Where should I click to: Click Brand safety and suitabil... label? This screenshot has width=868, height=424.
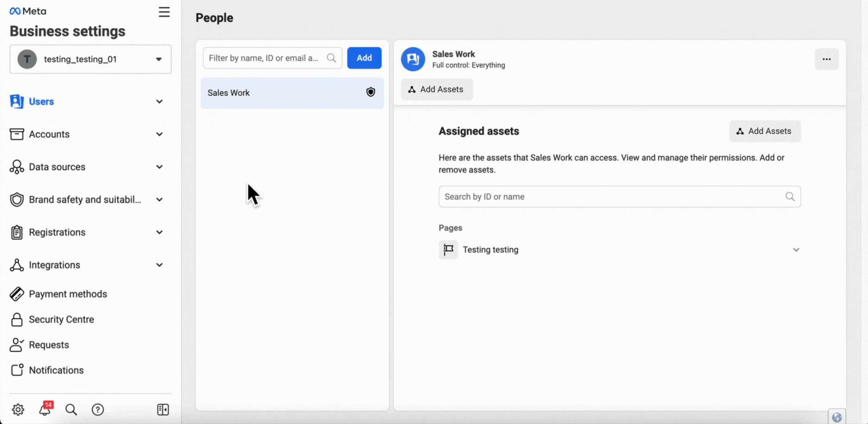(x=85, y=200)
